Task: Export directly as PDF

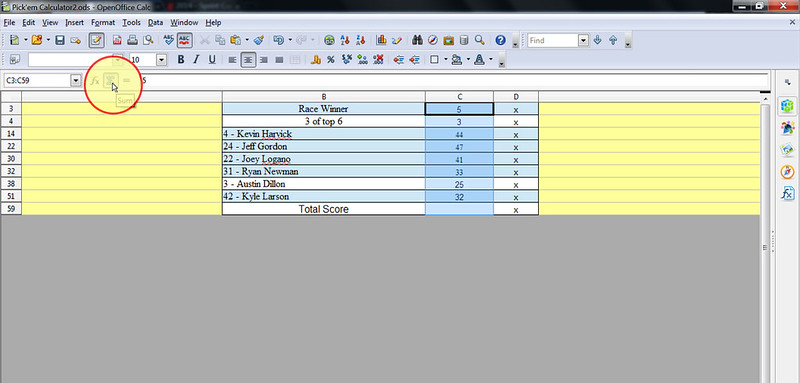Action: point(117,40)
